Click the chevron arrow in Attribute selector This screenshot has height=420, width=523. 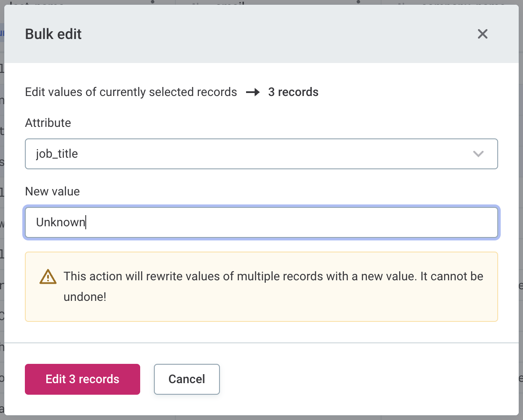(478, 154)
